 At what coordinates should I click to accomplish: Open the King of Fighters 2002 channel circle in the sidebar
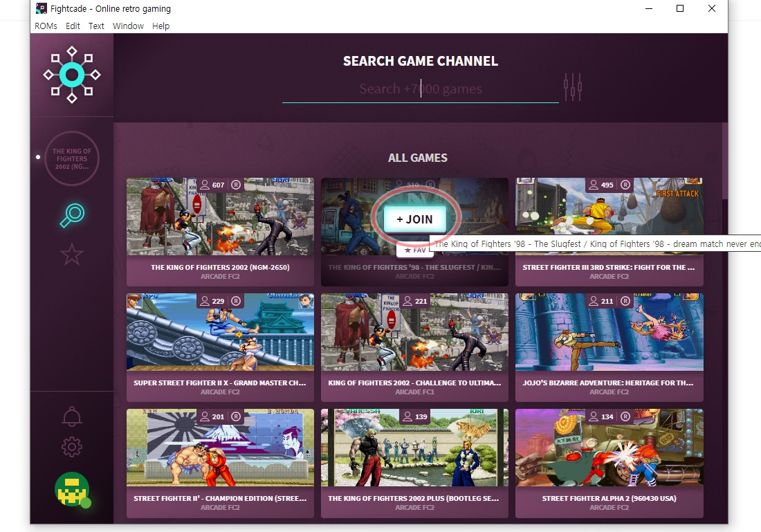[72, 158]
